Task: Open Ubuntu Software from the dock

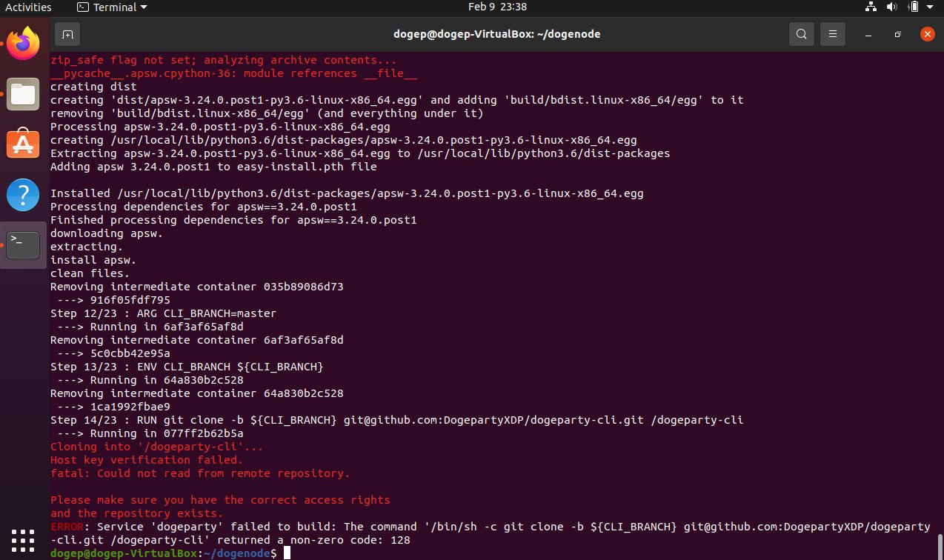Action: click(x=23, y=144)
